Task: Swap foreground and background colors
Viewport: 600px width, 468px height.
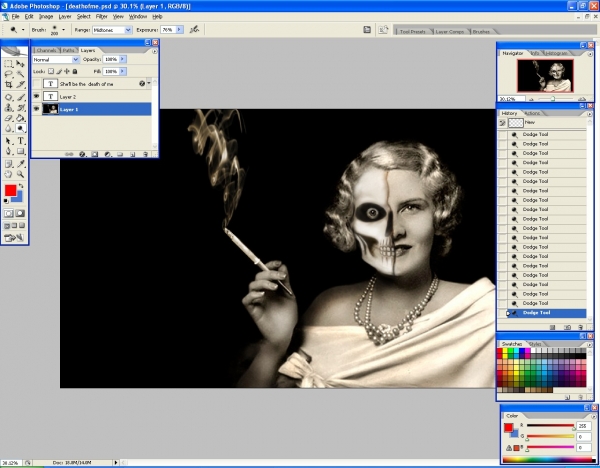Action: pyautogui.click(x=21, y=186)
